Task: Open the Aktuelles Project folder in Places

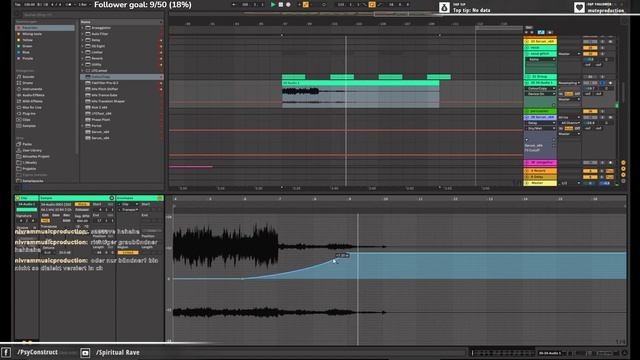Action: pyautogui.click(x=36, y=156)
